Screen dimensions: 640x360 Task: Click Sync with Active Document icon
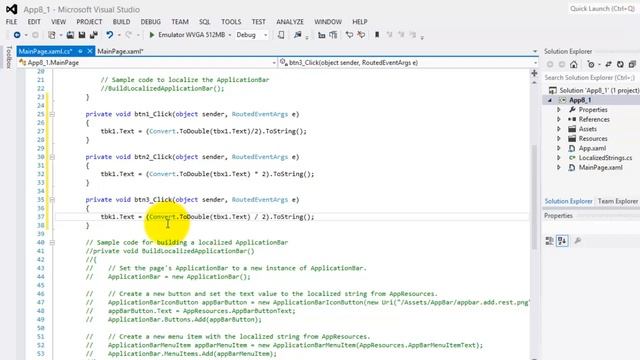[x=608, y=64]
